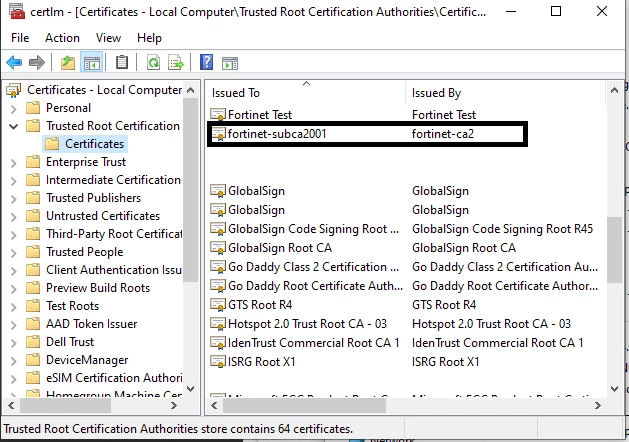Expand the Trusted People node

14,253
